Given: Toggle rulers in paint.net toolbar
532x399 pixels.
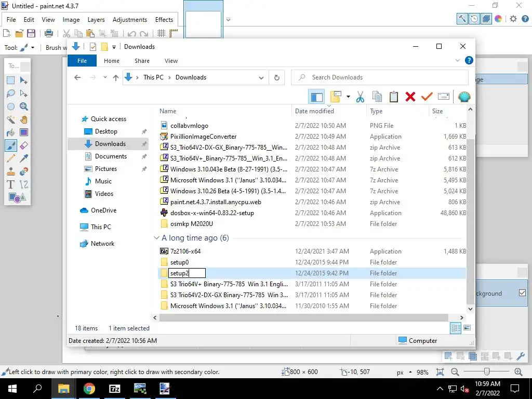Looking at the screenshot, I should [x=174, y=33].
